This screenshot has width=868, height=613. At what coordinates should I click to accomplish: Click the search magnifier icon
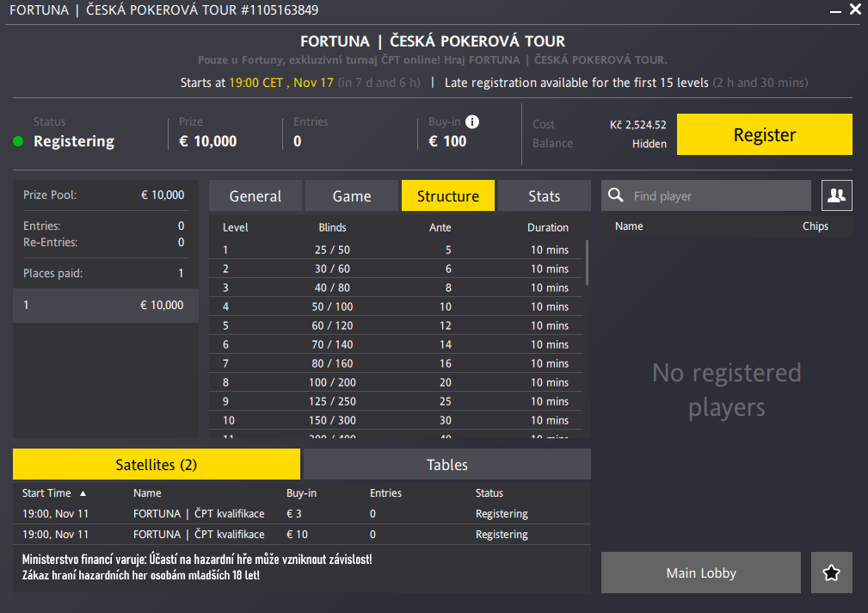point(616,195)
